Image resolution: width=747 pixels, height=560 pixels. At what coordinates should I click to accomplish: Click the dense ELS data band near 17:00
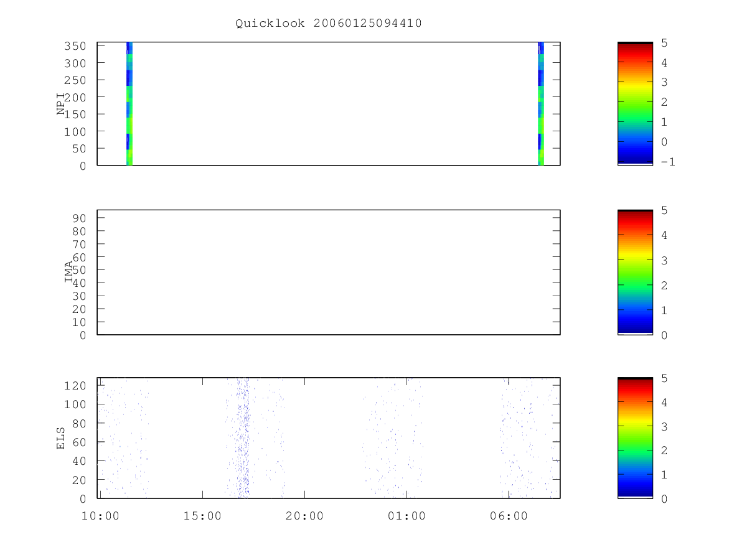click(x=243, y=438)
